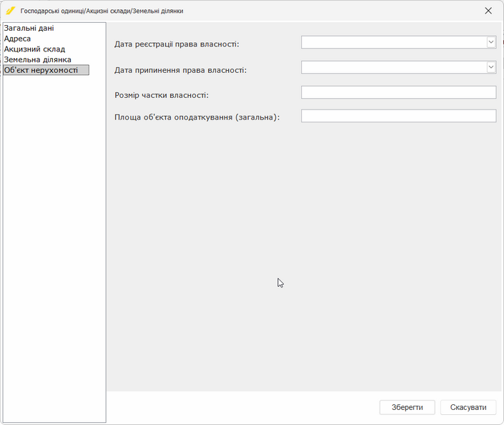
Task: Click the Дата припинення права власності label
Action: 181,70
